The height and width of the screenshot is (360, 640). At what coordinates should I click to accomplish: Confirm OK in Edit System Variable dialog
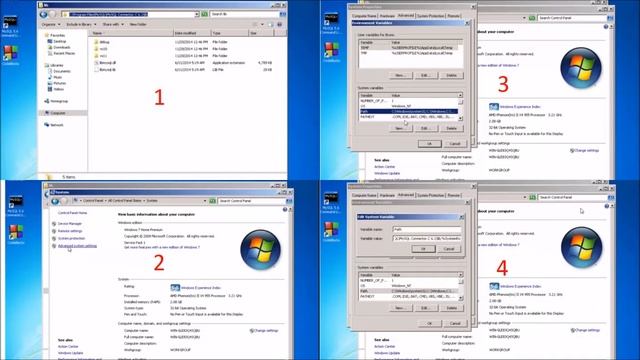[423, 249]
